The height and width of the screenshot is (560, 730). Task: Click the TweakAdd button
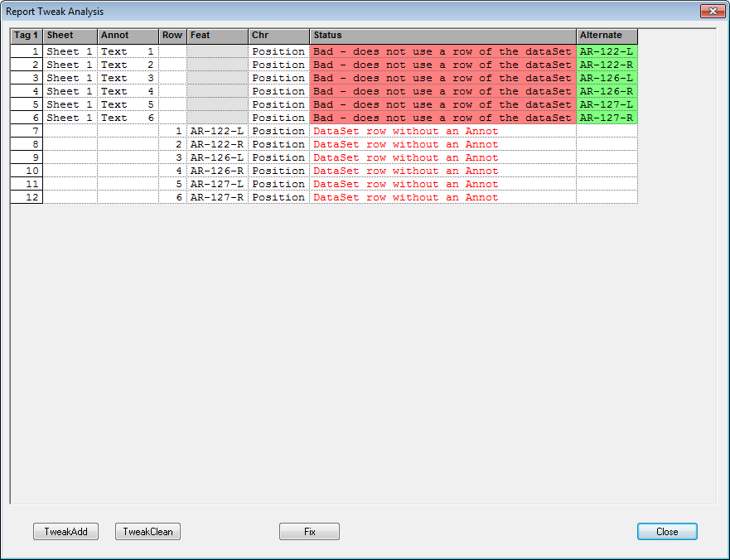point(65,532)
